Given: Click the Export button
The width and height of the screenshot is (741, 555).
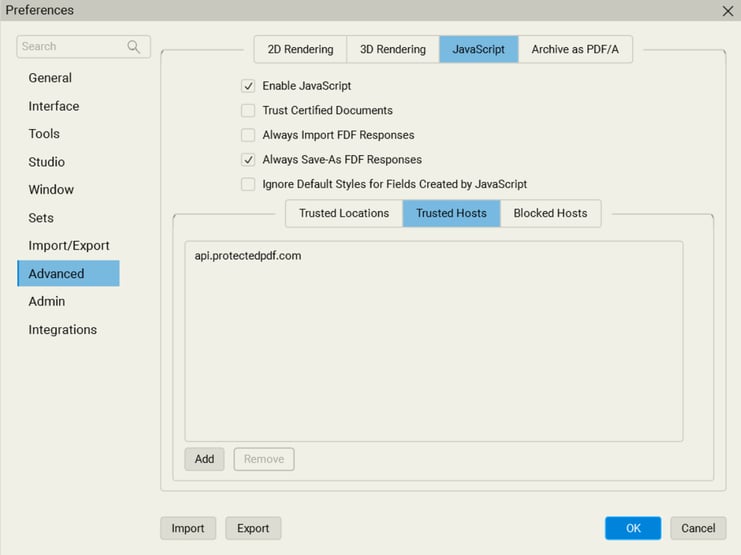Looking at the screenshot, I should 253,528.
